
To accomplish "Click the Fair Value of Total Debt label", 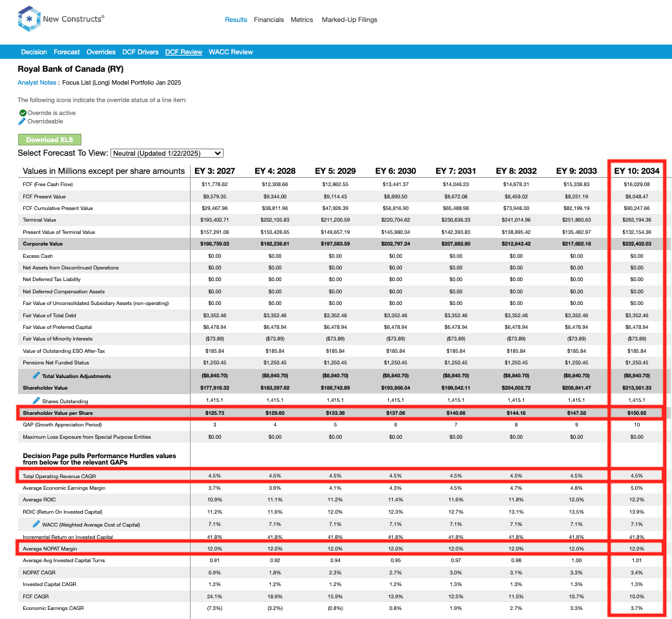I will (x=49, y=315).
